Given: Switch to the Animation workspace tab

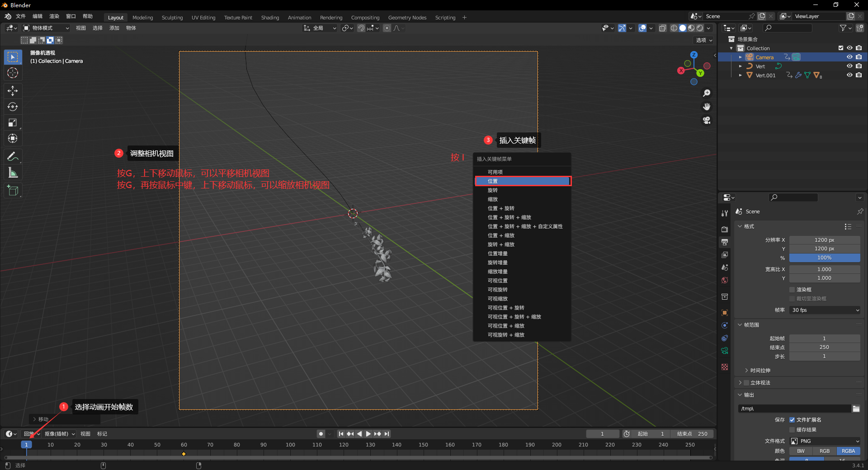Looking at the screenshot, I should coord(299,18).
